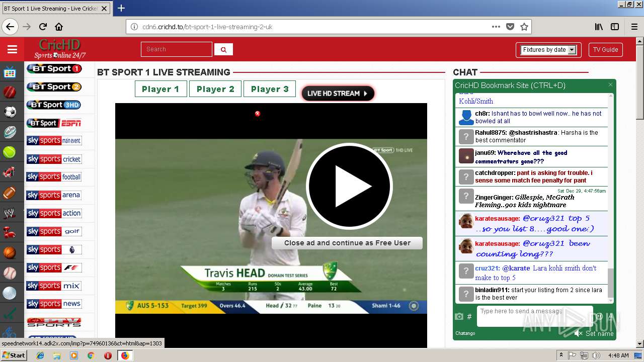Click the LIVE HD STREAM button
Viewport: 644px width, 362px height.
tap(338, 93)
